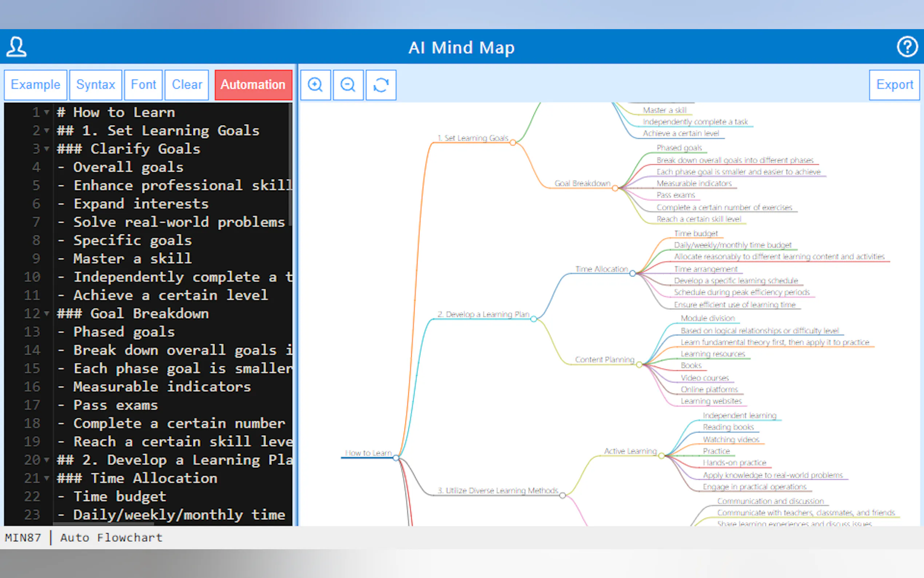Enable the Automation feature

[x=253, y=84]
